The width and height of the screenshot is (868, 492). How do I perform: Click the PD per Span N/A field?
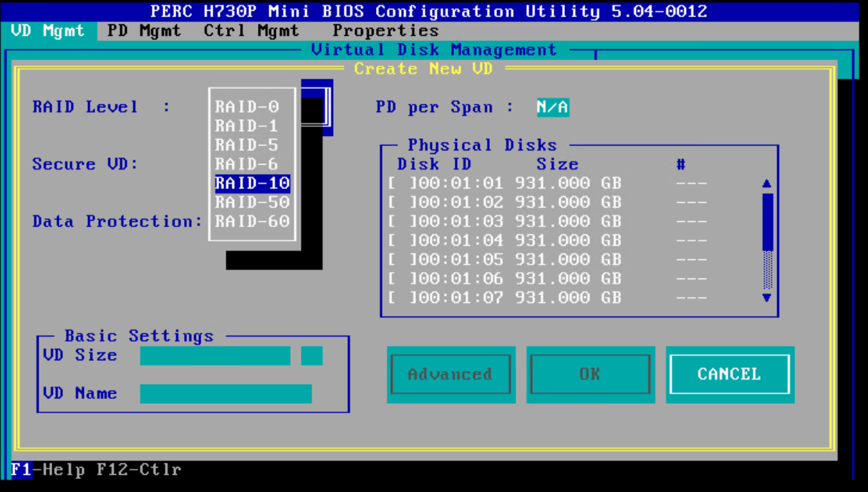point(553,107)
